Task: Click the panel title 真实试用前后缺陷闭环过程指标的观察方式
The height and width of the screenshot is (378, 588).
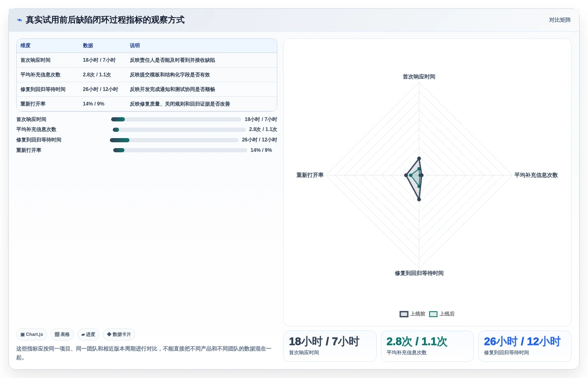Action: point(105,20)
